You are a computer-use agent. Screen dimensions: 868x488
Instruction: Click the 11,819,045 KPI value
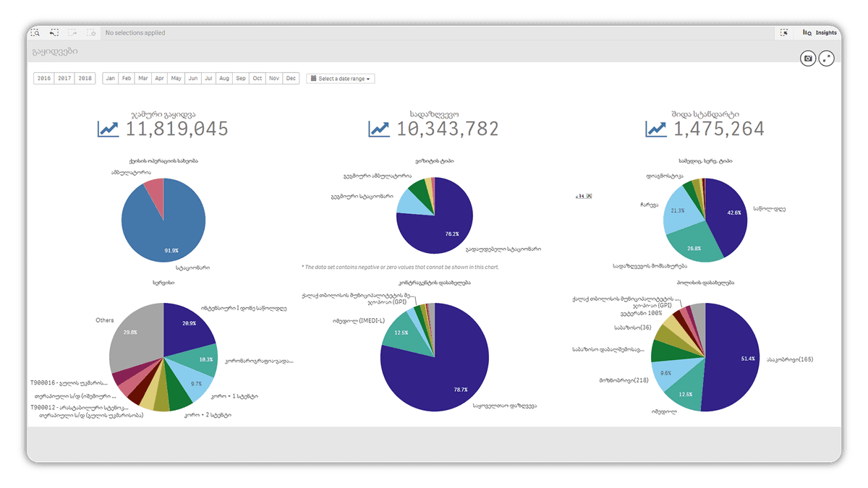[x=176, y=129]
